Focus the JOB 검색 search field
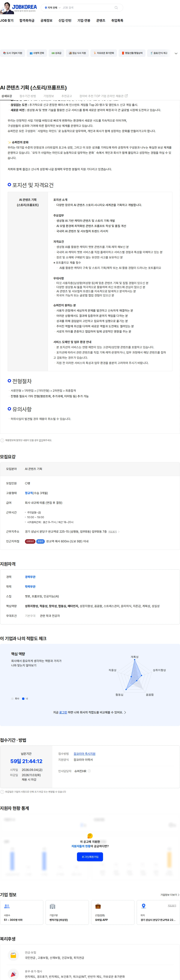Image resolution: width=180 pixels, height=980 pixels. pos(88,8)
